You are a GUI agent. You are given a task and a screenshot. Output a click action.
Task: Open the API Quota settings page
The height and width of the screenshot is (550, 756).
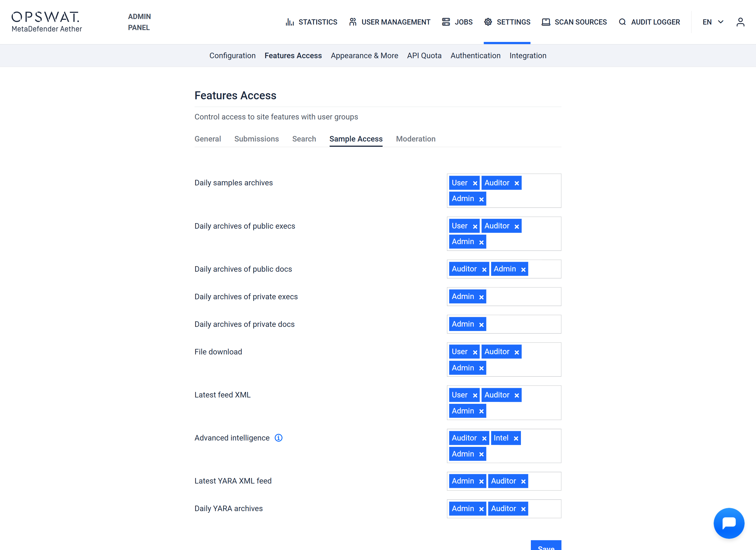coord(424,56)
